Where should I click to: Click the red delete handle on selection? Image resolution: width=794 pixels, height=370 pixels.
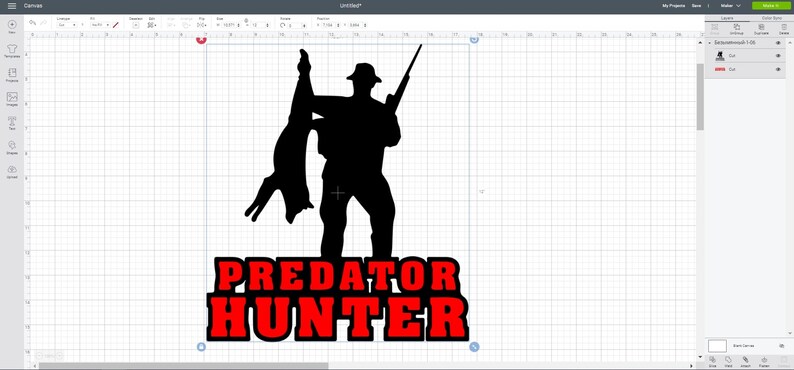(201, 39)
